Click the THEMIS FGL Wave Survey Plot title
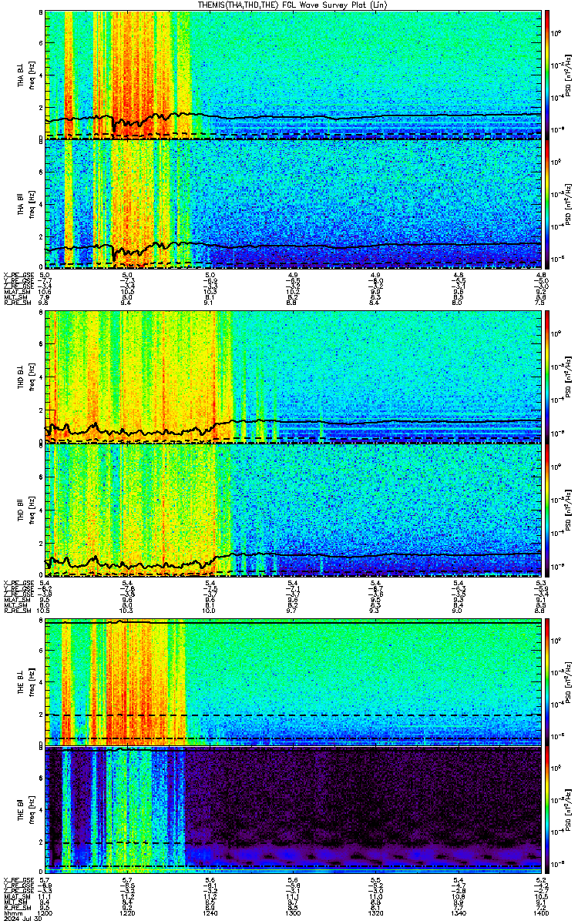The height and width of the screenshot is (924, 578). coord(292,5)
